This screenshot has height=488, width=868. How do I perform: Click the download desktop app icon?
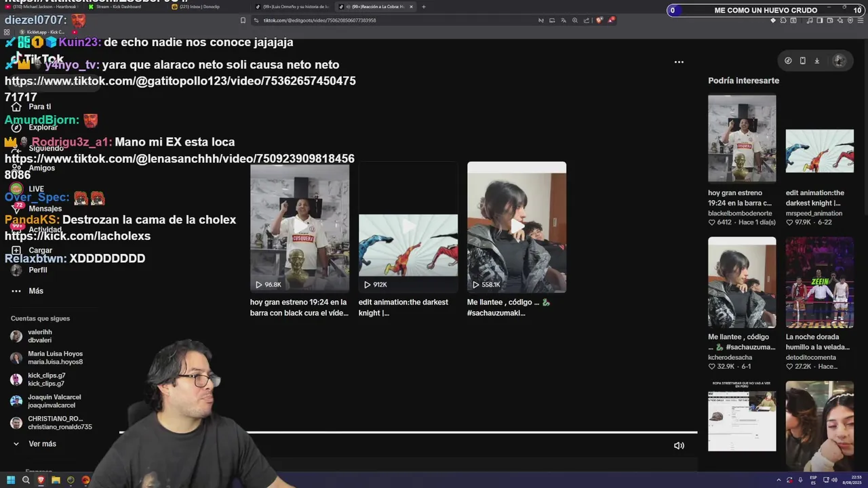(816, 60)
